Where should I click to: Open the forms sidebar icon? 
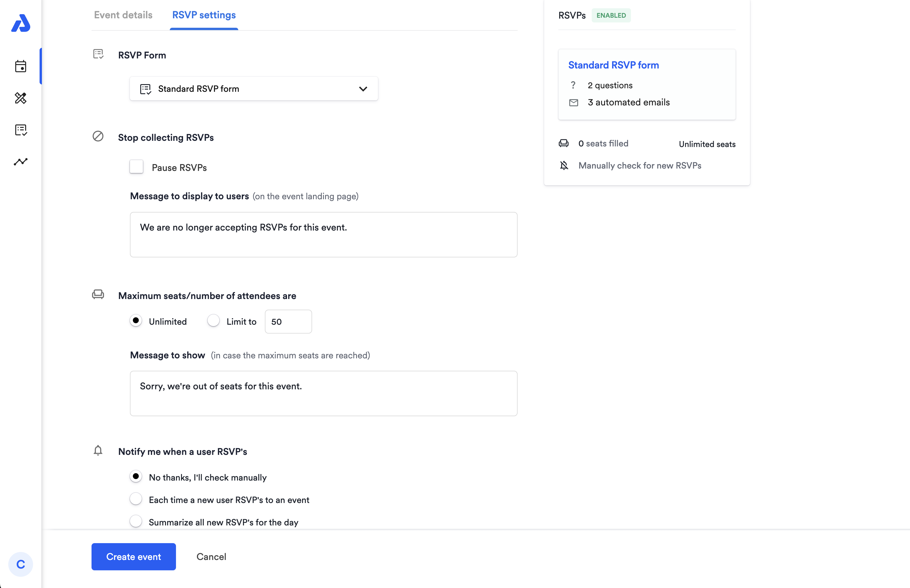21,130
